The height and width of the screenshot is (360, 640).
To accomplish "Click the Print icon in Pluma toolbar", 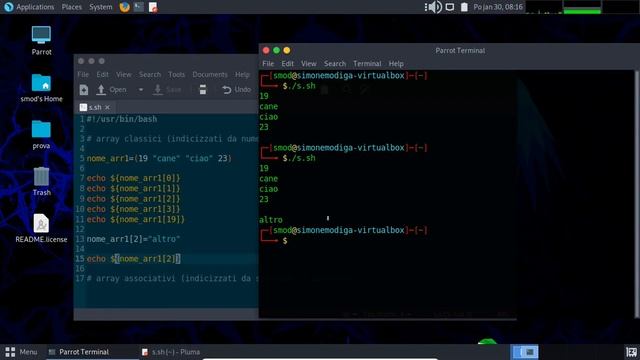I will [x=202, y=90].
